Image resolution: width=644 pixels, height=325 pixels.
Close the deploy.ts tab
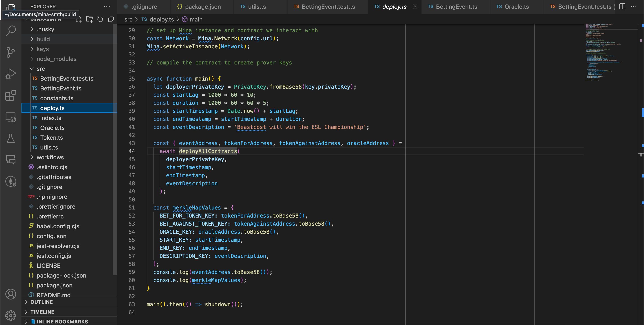[415, 6]
